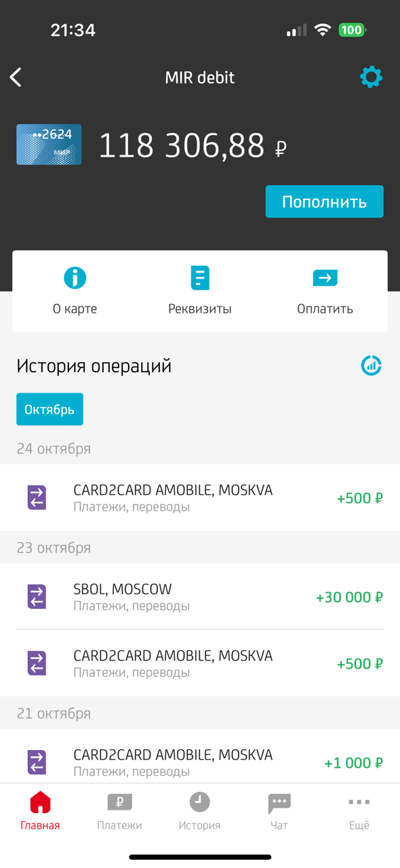Open card settings via gear icon
This screenshot has height=868, width=400.
pos(370,77)
